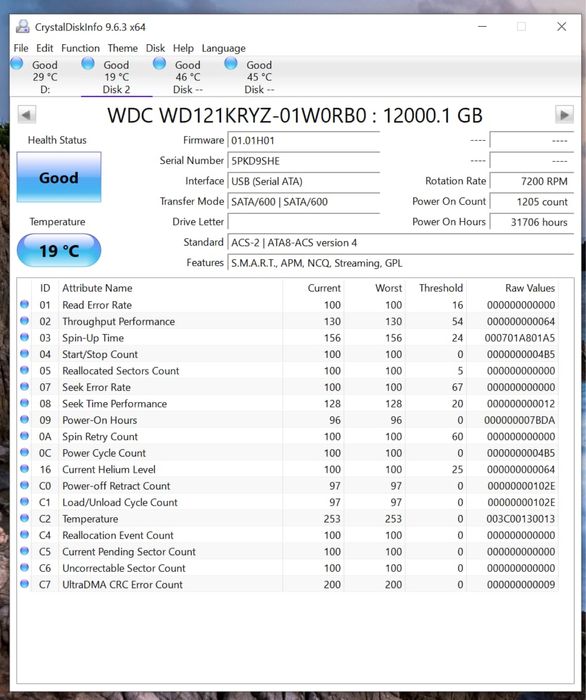Click the ID column header
The width and height of the screenshot is (586, 700).
point(45,288)
